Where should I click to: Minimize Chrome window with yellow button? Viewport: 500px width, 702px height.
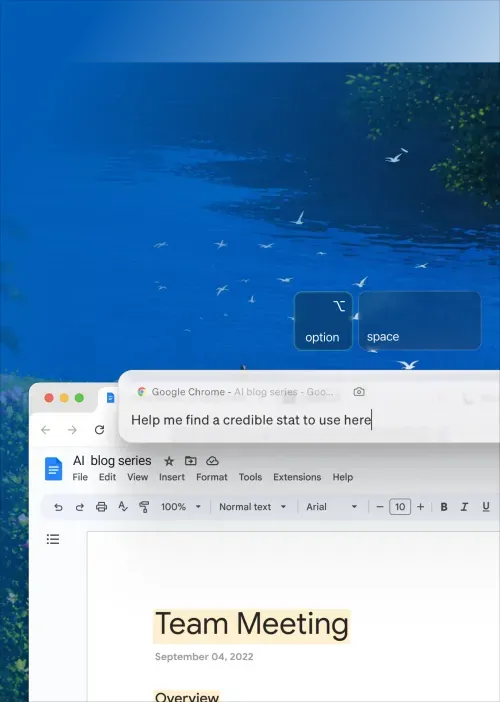[x=64, y=398]
